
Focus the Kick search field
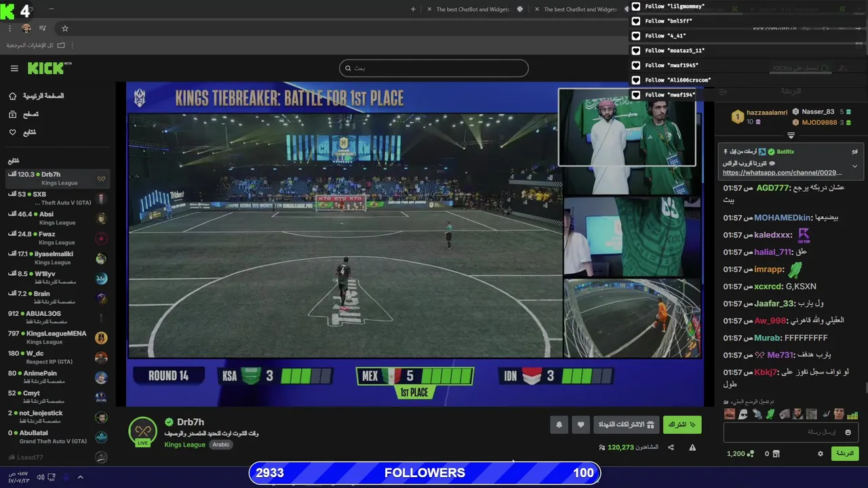[433, 68]
